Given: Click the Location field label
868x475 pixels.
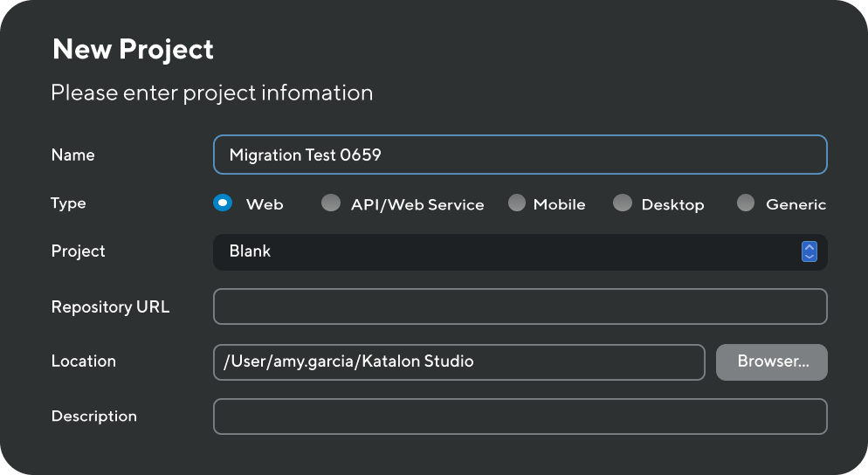Looking at the screenshot, I should click(84, 361).
